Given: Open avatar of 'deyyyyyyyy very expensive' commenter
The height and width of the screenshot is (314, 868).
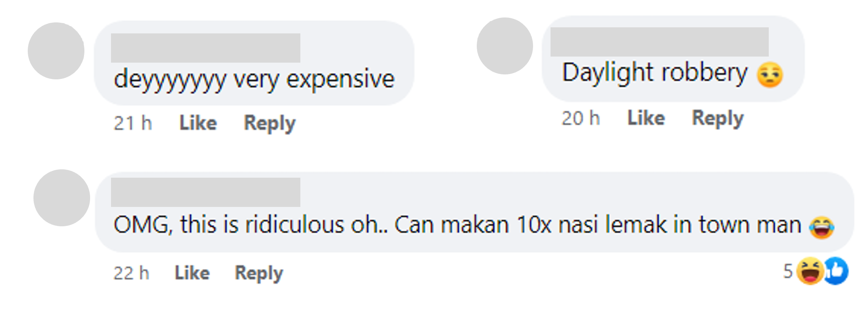Looking at the screenshot, I should point(56,50).
